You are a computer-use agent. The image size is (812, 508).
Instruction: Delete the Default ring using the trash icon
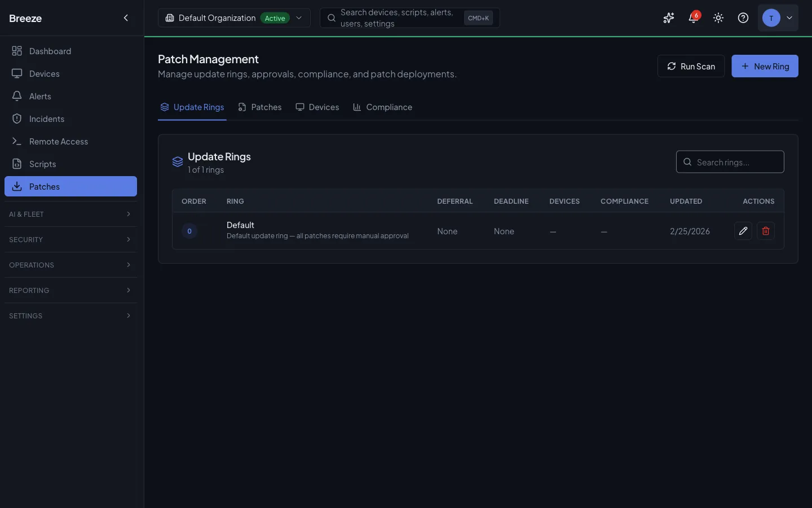click(765, 231)
